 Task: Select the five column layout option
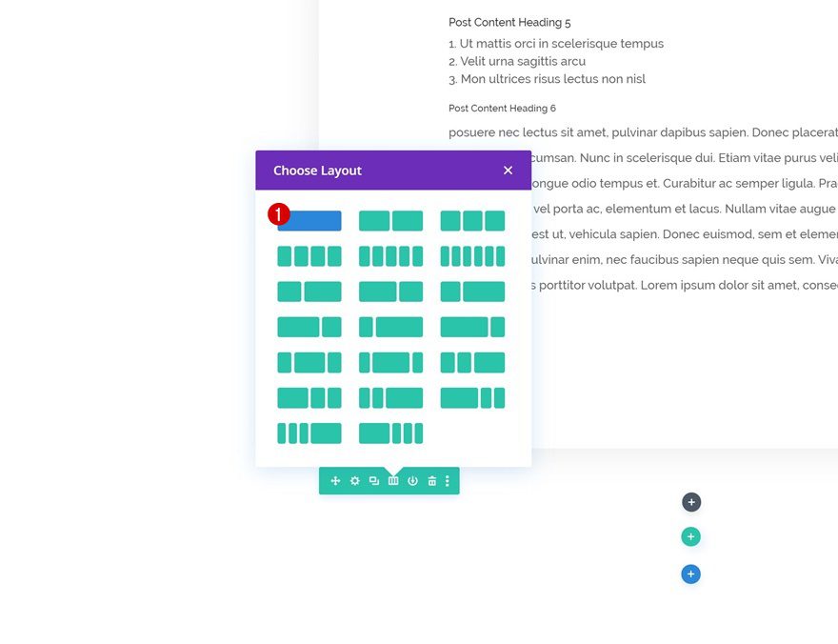click(390, 255)
